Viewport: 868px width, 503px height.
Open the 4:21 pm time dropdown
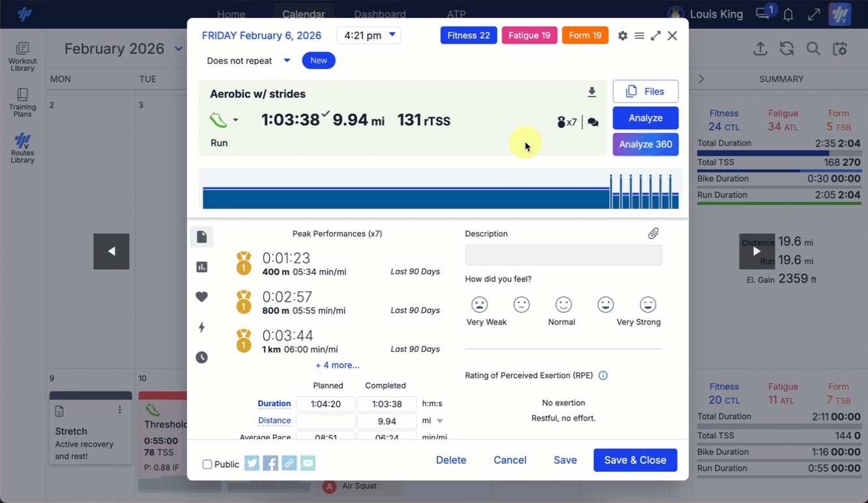368,35
